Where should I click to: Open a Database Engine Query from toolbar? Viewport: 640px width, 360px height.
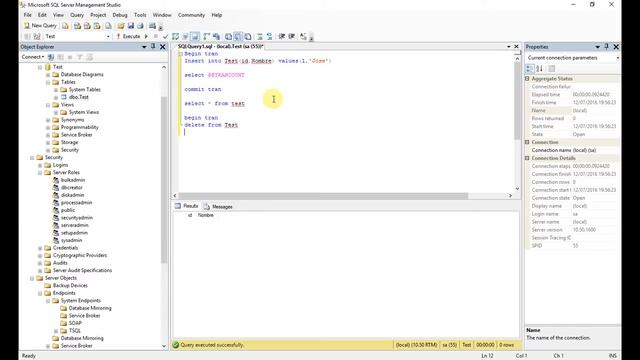tap(65, 26)
